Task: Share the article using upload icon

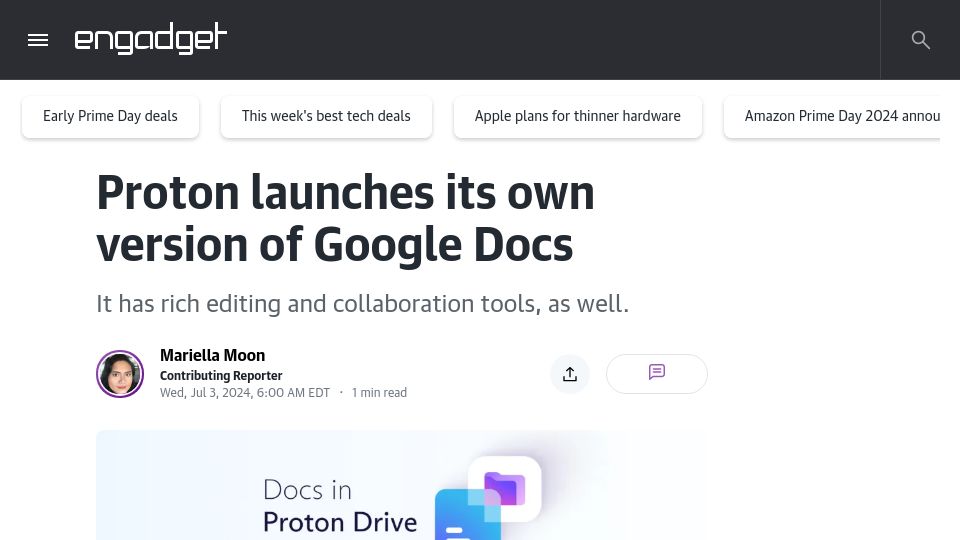Action: (570, 374)
